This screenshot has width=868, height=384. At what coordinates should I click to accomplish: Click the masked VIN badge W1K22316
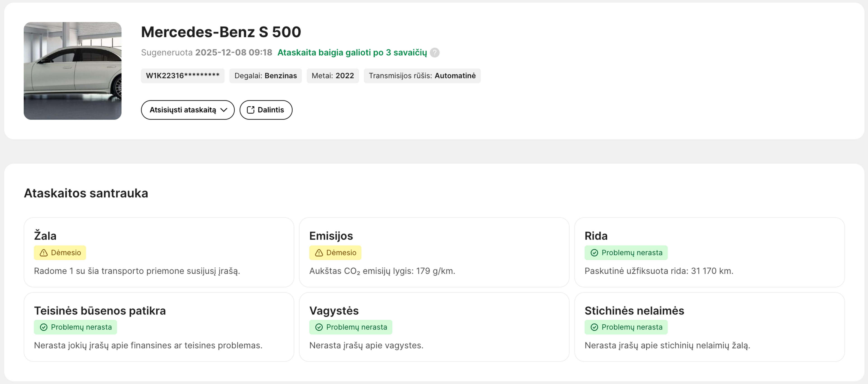click(x=183, y=76)
